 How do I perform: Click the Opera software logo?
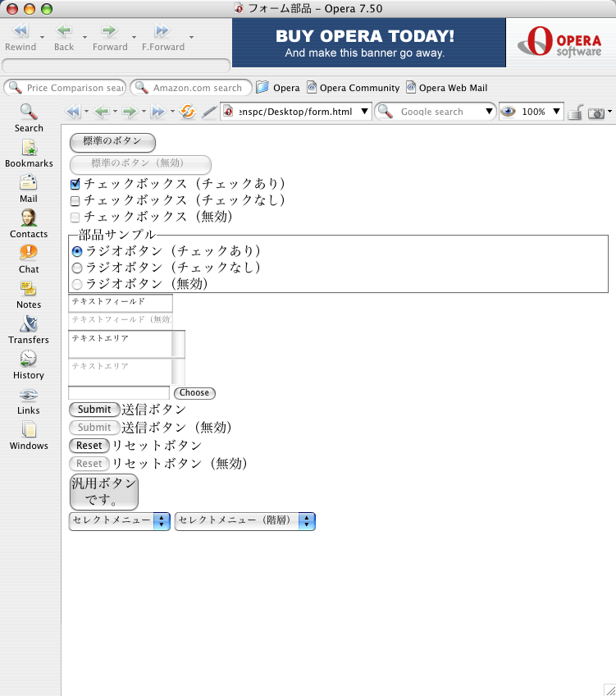click(560, 42)
